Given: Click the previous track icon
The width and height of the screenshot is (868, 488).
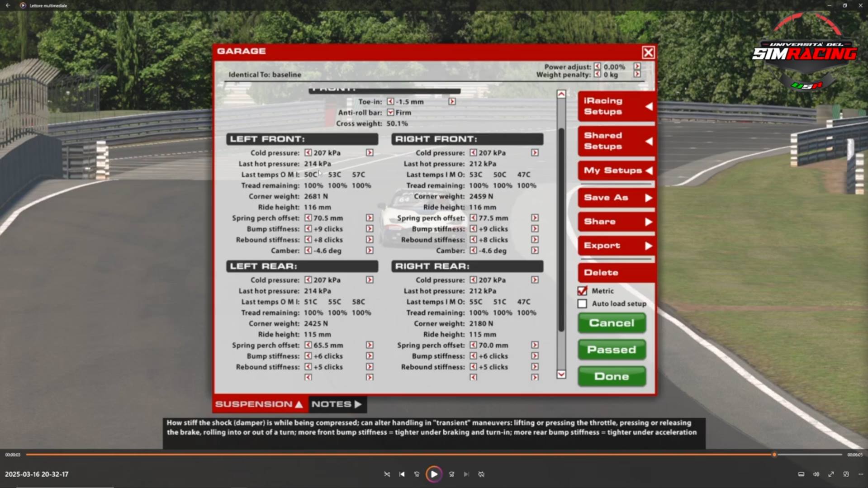Looking at the screenshot, I should (402, 474).
